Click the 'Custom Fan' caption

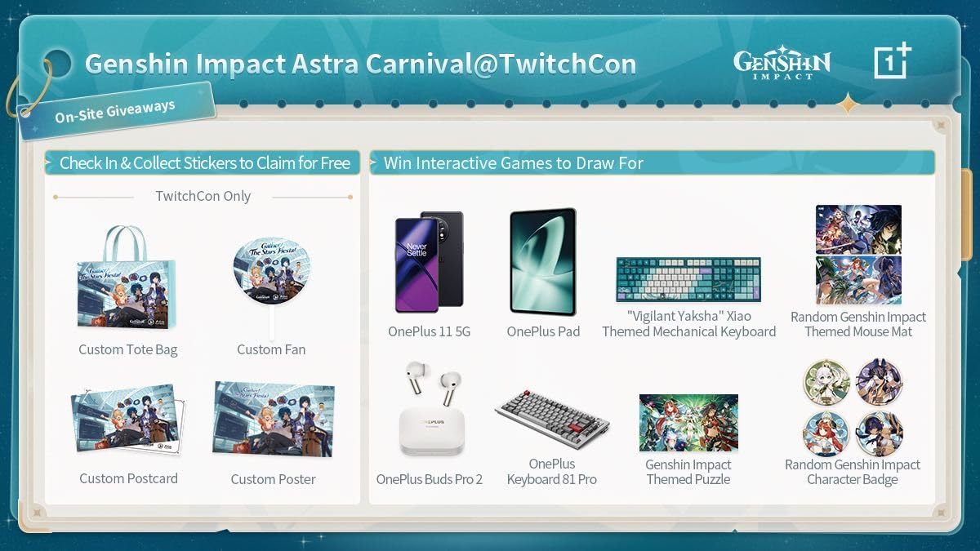pos(271,349)
